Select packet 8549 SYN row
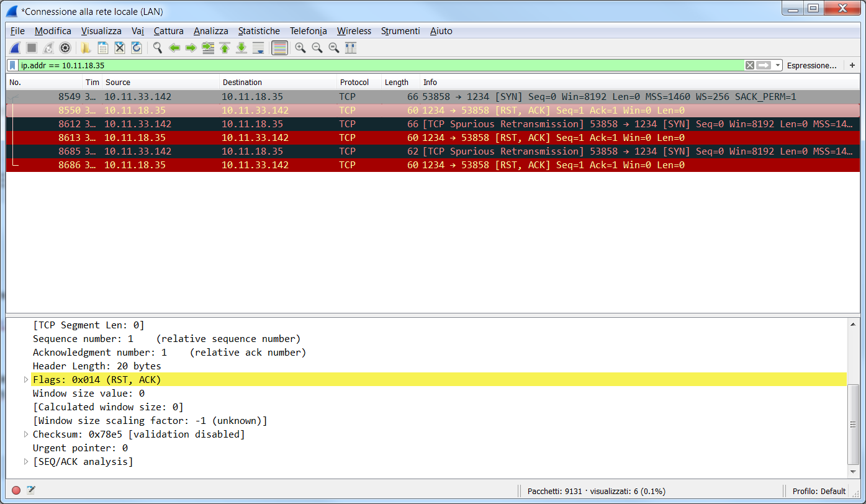The width and height of the screenshot is (866, 504). point(433,97)
